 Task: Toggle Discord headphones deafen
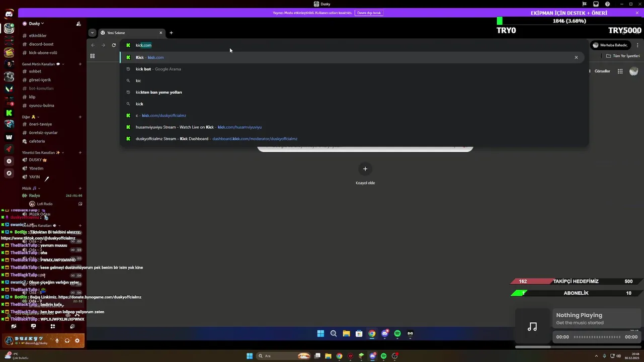pyautogui.click(x=67, y=340)
